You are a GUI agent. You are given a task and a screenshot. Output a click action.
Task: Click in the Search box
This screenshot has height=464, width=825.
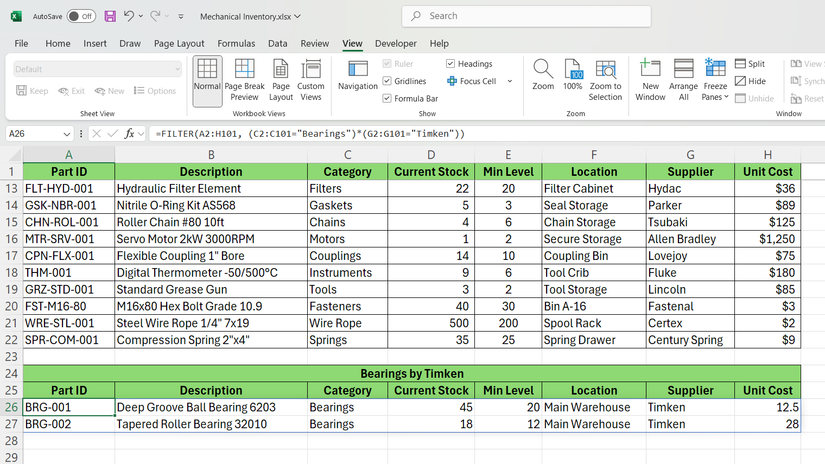[x=530, y=16]
